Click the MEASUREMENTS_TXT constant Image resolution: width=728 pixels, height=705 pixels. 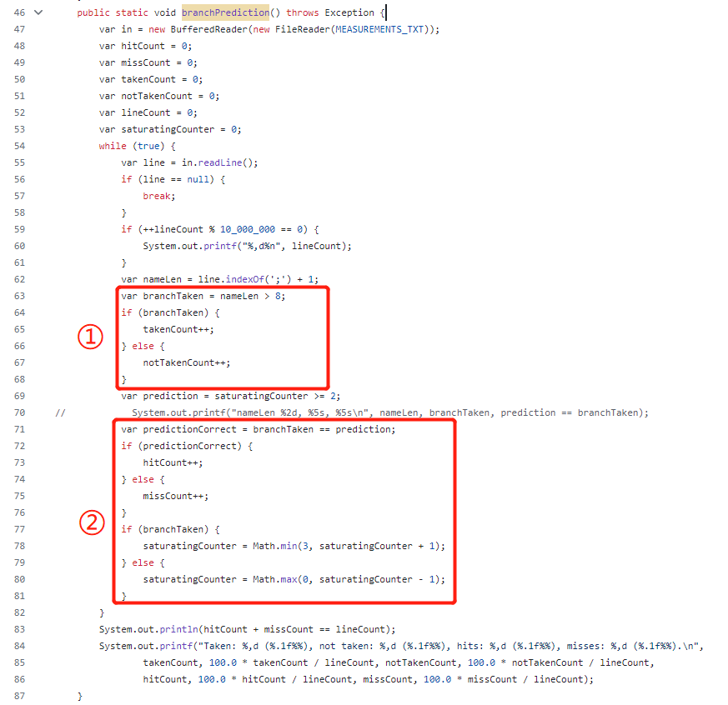pyautogui.click(x=379, y=29)
